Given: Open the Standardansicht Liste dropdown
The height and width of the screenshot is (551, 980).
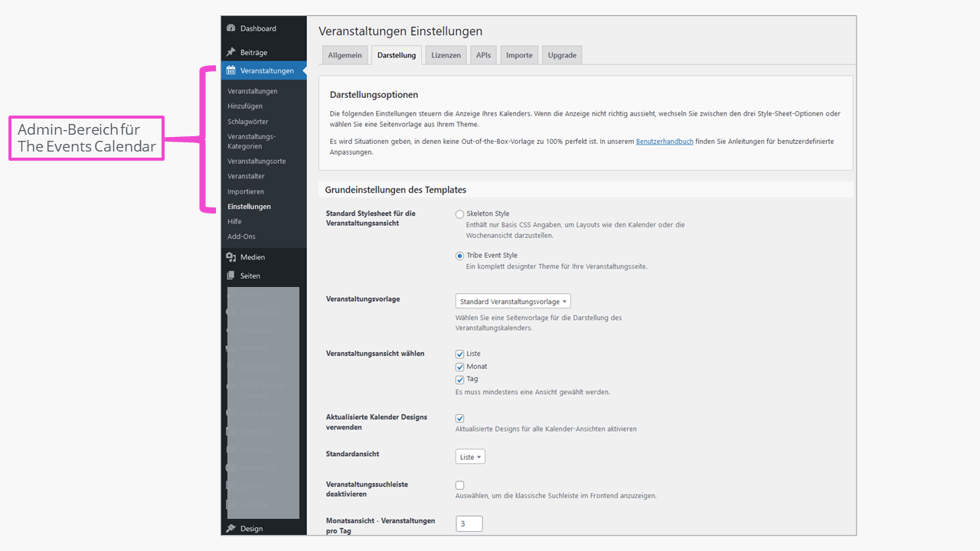Looking at the screenshot, I should point(470,457).
